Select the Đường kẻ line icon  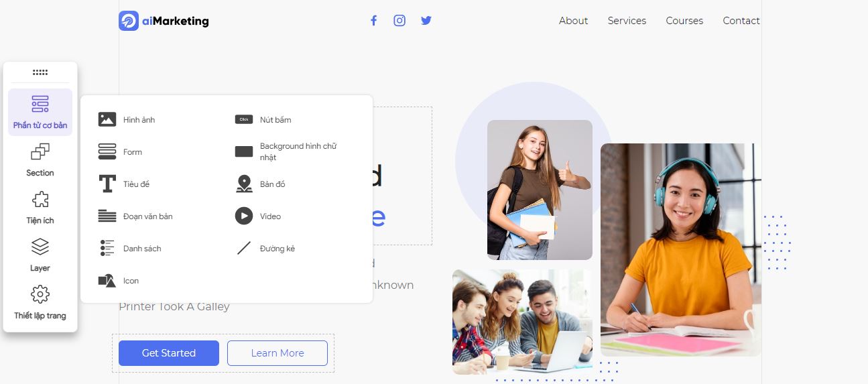[244, 249]
